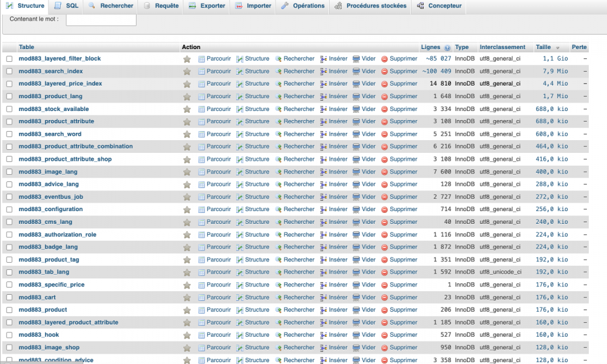Red drop icon for mod883_layered_price_index
Image resolution: width=607 pixels, height=364 pixels.
pyautogui.click(x=384, y=84)
